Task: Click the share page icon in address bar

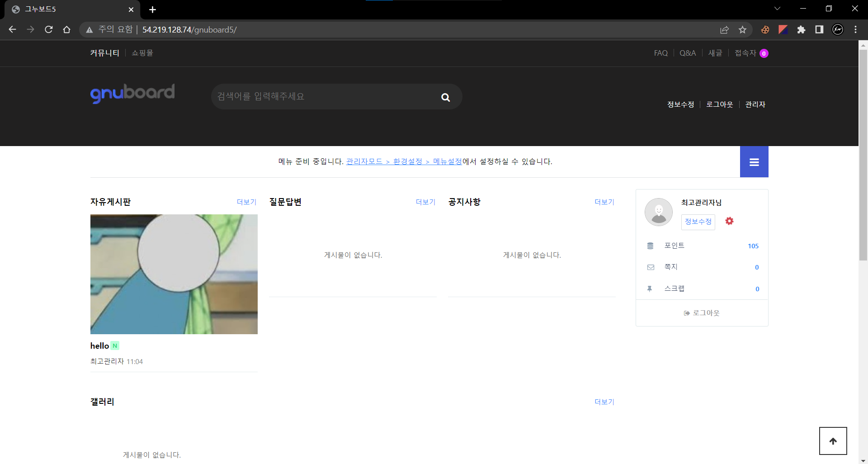Action: click(724, 30)
